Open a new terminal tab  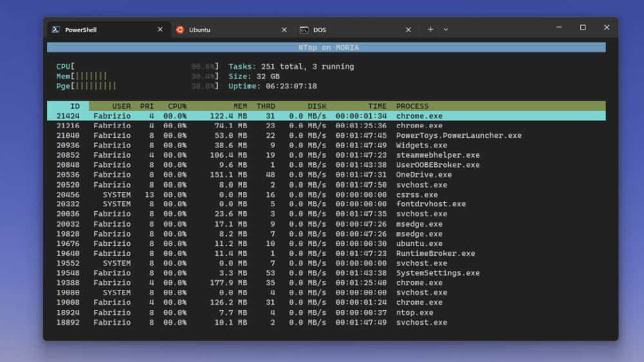[430, 30]
